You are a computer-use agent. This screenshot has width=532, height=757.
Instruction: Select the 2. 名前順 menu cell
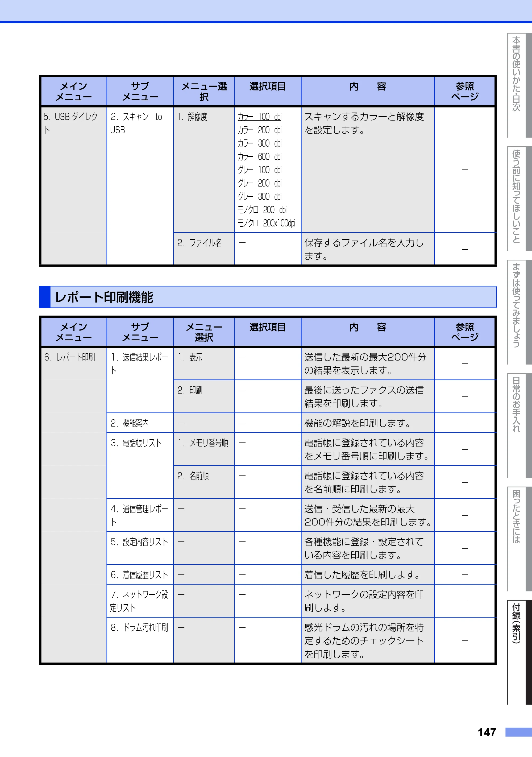(204, 482)
